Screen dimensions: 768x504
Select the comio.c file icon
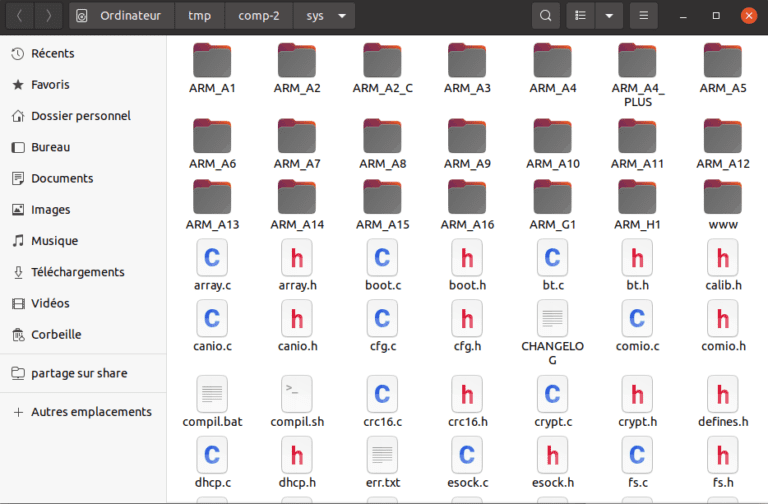coord(637,318)
